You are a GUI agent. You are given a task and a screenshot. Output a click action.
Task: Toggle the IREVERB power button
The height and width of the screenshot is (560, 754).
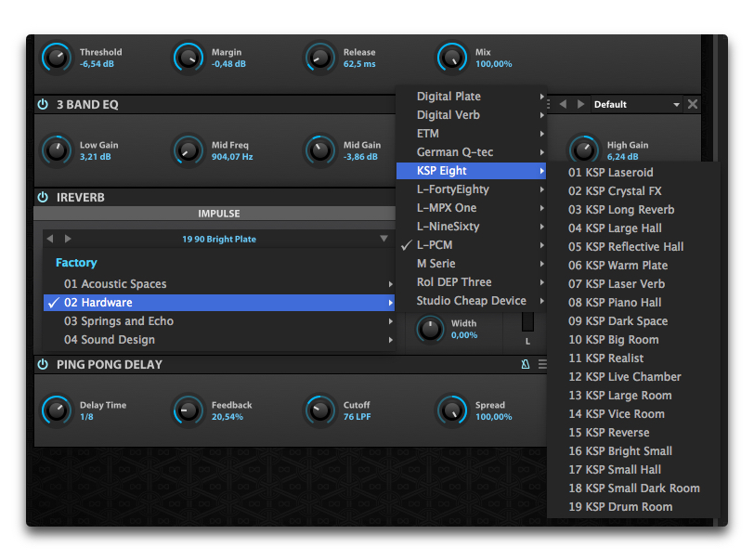click(43, 197)
